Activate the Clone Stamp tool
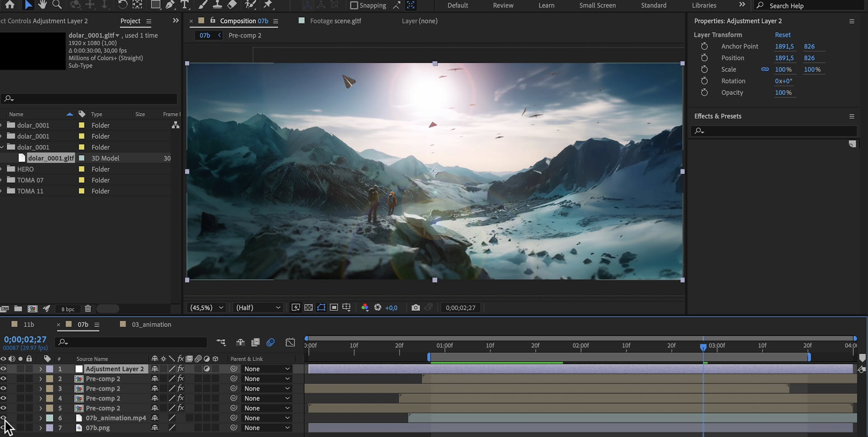 pos(217,5)
